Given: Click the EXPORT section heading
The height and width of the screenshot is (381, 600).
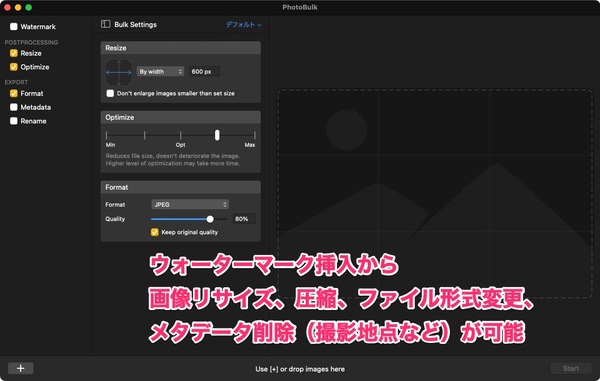Looking at the screenshot, I should [x=16, y=82].
